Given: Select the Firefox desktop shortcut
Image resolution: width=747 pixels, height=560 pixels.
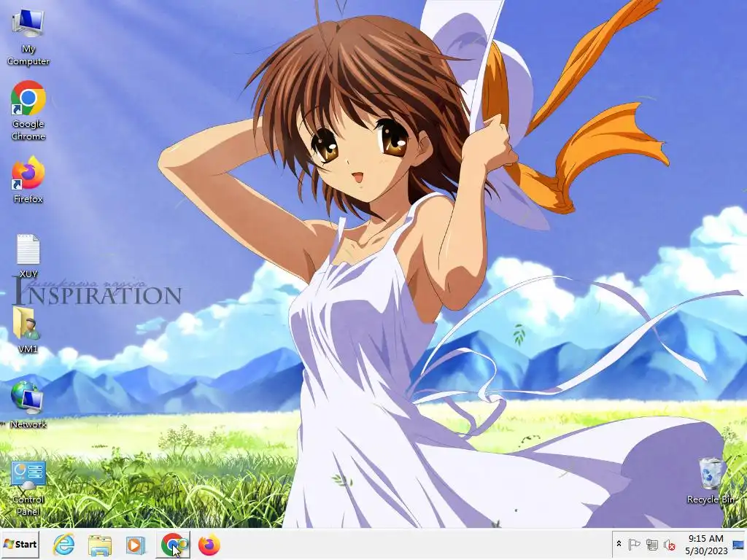Looking at the screenshot, I should point(28,180).
